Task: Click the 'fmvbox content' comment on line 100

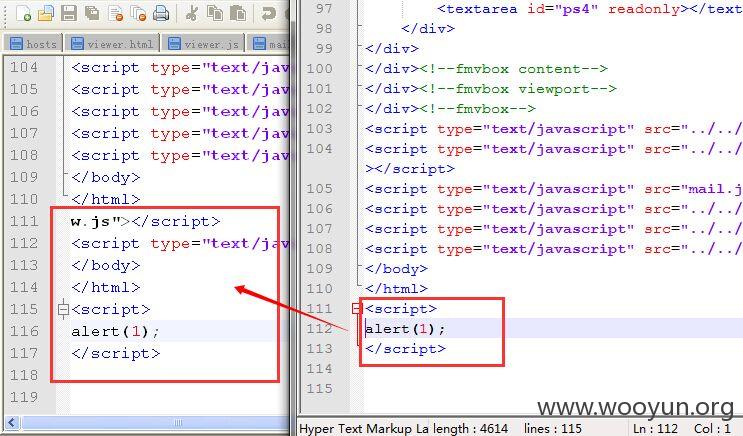Action: (x=513, y=69)
